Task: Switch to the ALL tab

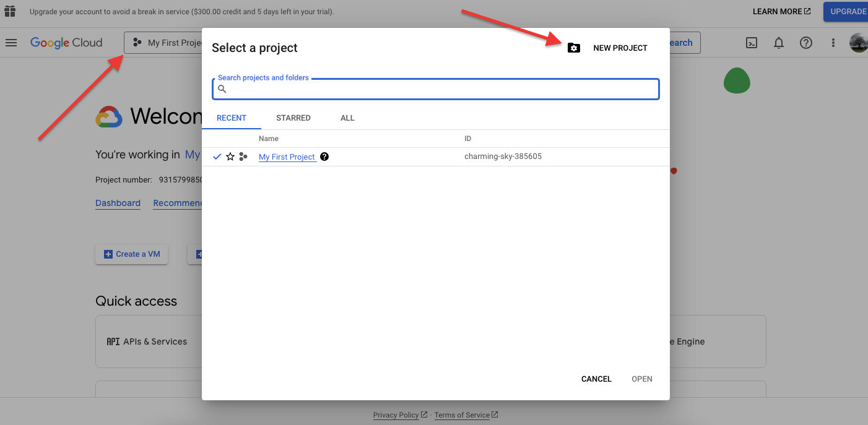Action: [x=347, y=118]
